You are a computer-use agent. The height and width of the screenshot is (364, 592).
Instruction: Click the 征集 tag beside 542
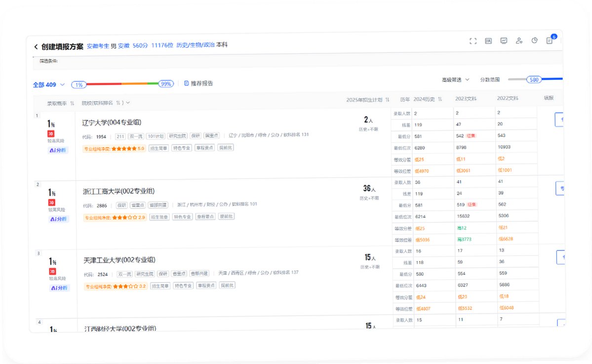pyautogui.click(x=471, y=136)
